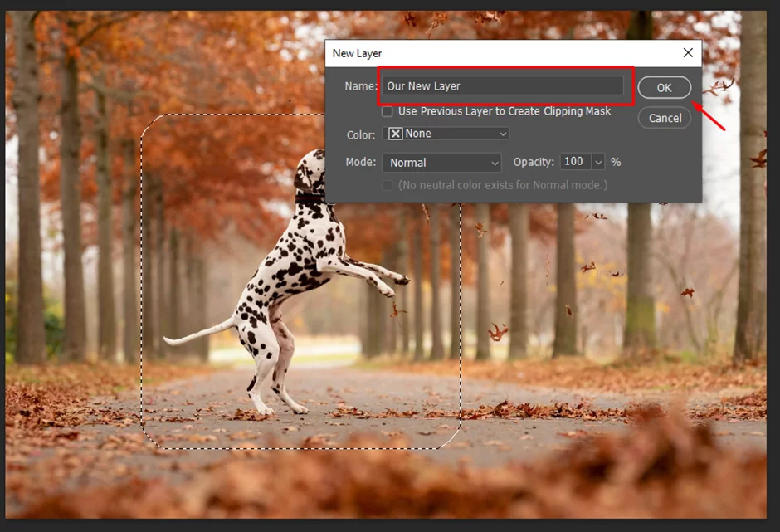Enable Use Previous Layer to Create Clipping Mask
780x532 pixels.
(x=387, y=111)
